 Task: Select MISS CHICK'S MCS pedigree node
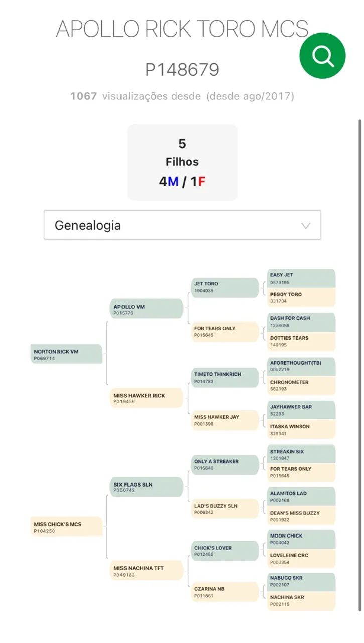point(67,527)
